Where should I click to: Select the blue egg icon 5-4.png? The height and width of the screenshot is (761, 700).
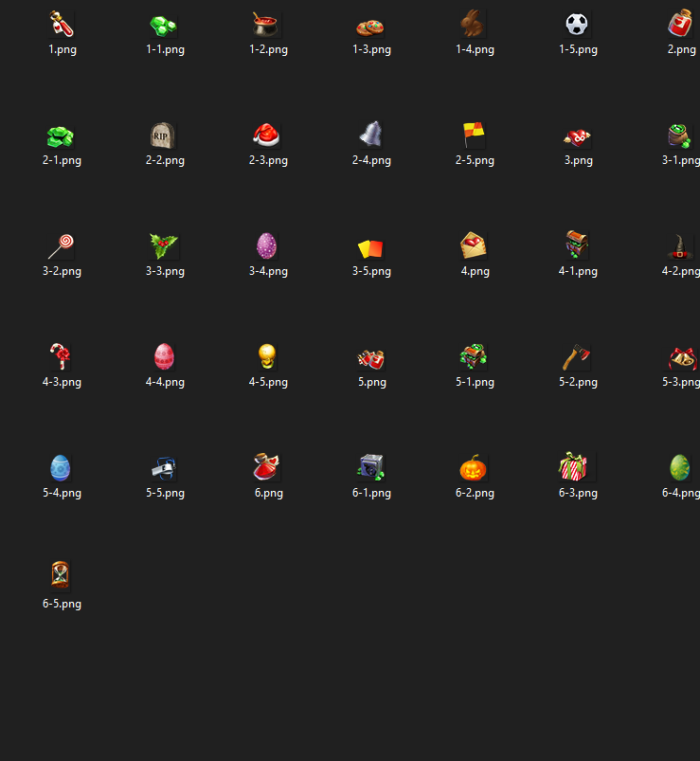(x=61, y=468)
